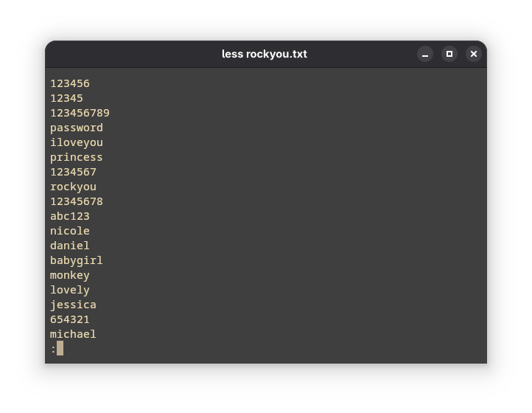This screenshot has height=413, width=532.
Task: Click the 'monkey' line
Action: coord(70,275)
